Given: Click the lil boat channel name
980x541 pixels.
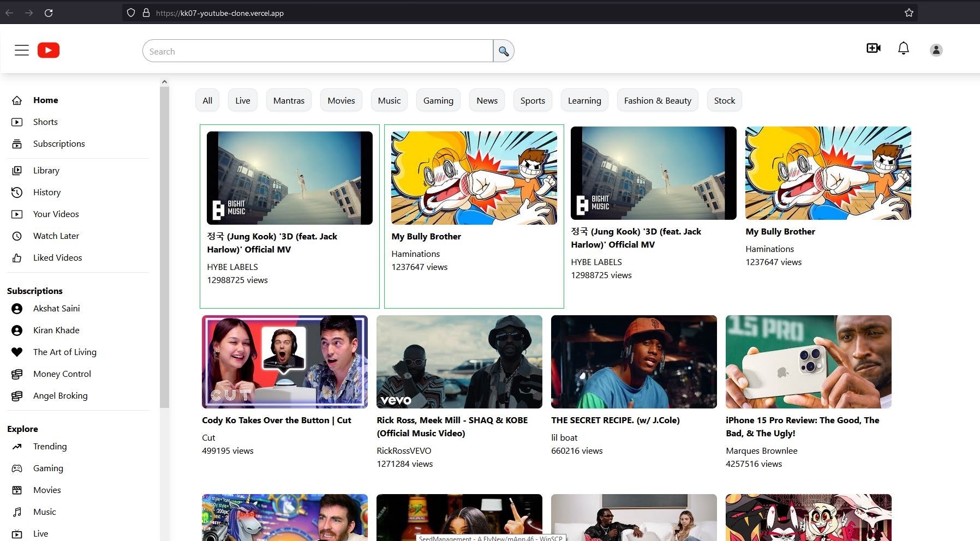Looking at the screenshot, I should tap(564, 438).
